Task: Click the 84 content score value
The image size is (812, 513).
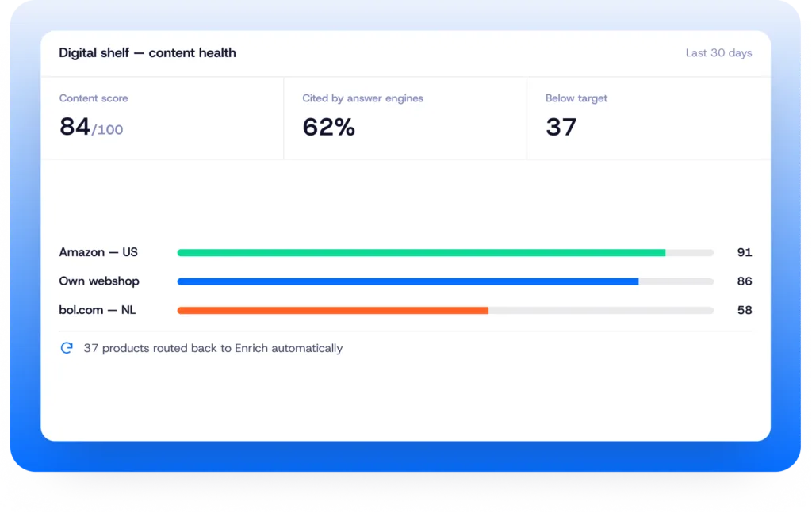Action: (x=75, y=127)
